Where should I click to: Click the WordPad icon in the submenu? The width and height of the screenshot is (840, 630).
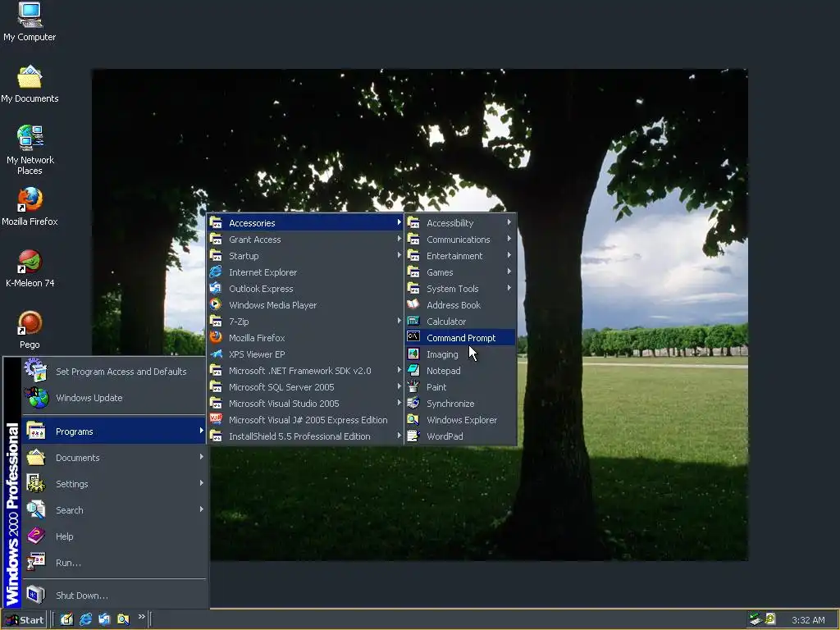(x=413, y=436)
